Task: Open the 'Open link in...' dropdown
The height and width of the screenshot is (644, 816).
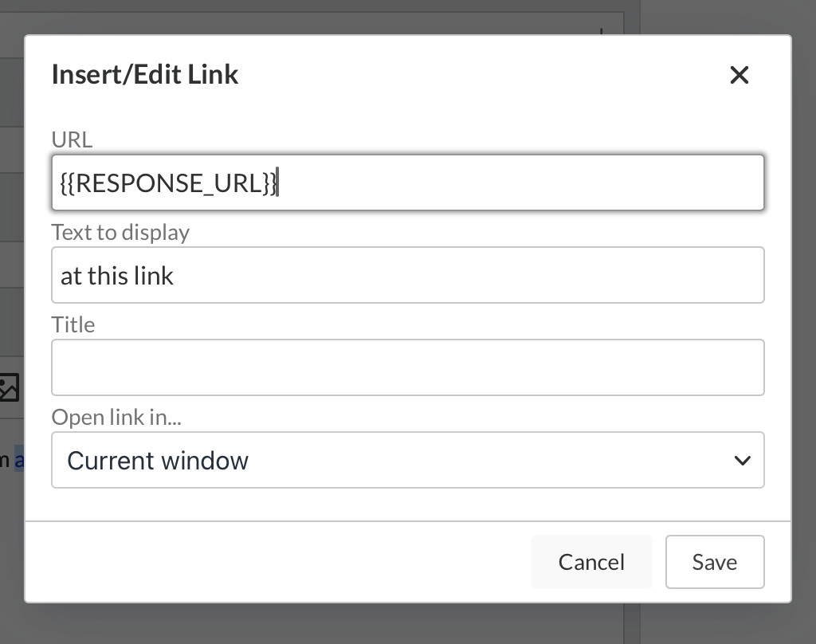Action: coord(408,460)
